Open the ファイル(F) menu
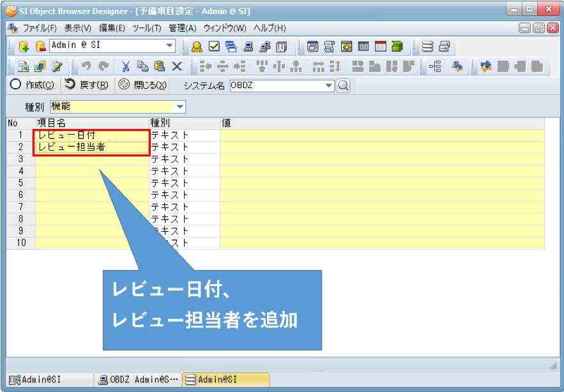This screenshot has height=392, width=564. click(x=40, y=28)
